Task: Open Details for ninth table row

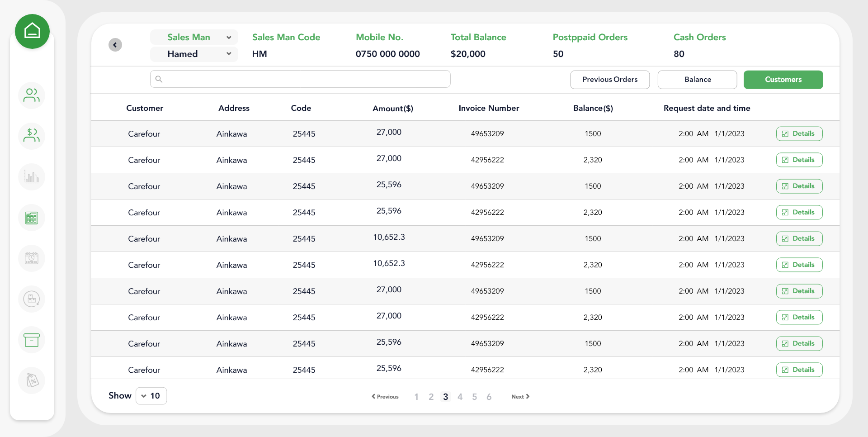Action: [799, 343]
